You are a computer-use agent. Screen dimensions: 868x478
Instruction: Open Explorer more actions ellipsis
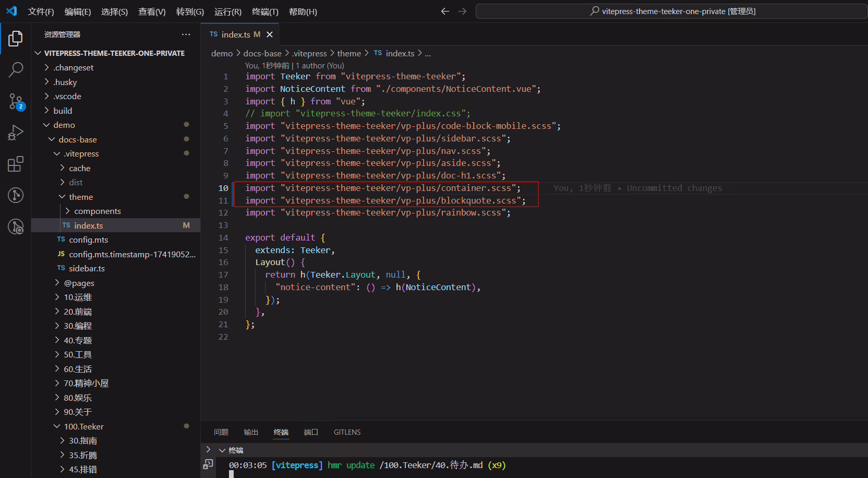point(186,34)
